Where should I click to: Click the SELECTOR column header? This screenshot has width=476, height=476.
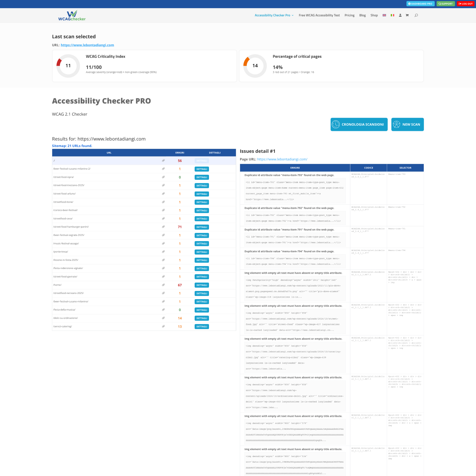pos(405,168)
